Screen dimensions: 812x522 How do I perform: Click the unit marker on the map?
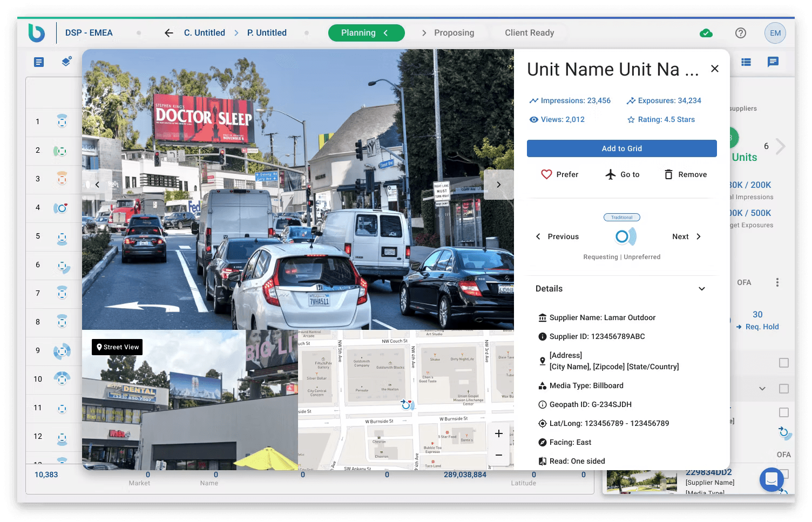click(407, 404)
